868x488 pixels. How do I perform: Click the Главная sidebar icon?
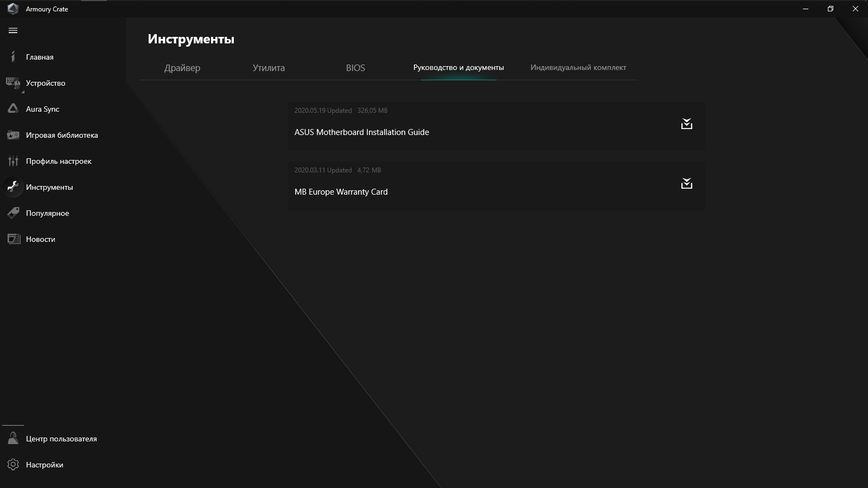[13, 57]
